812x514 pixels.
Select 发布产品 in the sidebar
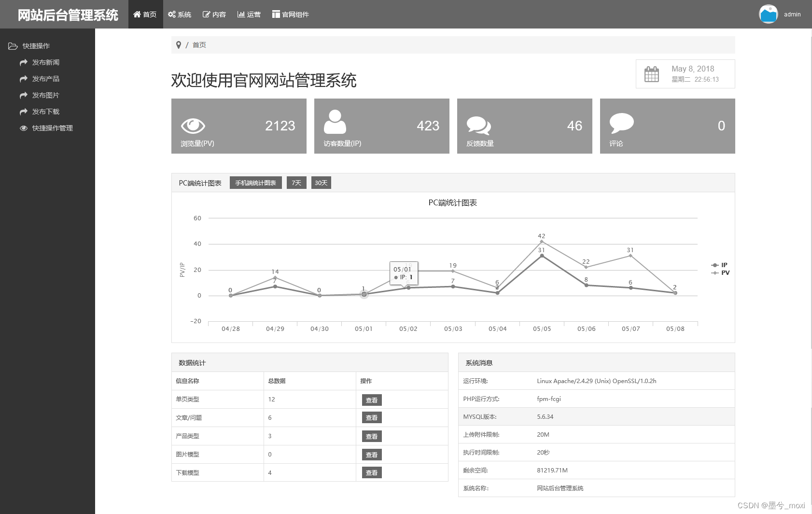[x=46, y=79]
